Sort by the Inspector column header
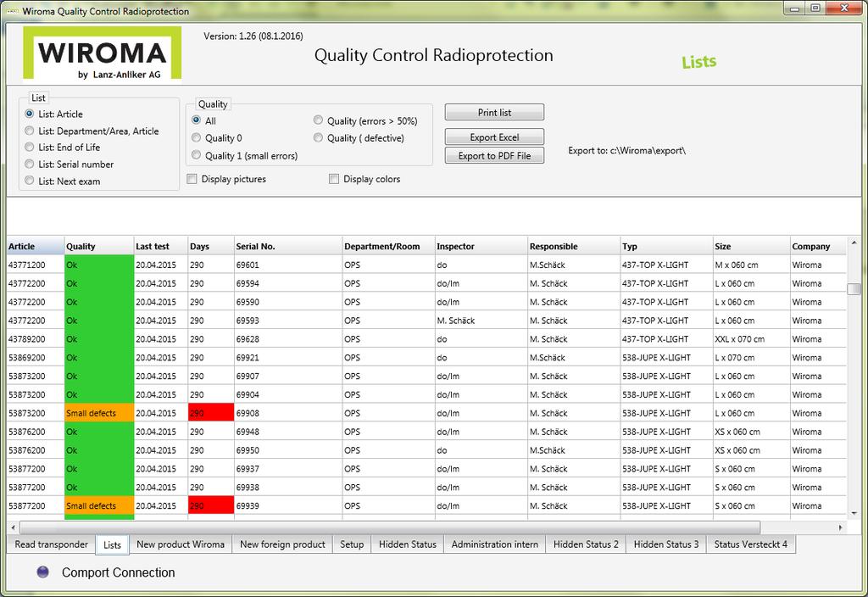Screen dimensions: 868x597 [481, 247]
